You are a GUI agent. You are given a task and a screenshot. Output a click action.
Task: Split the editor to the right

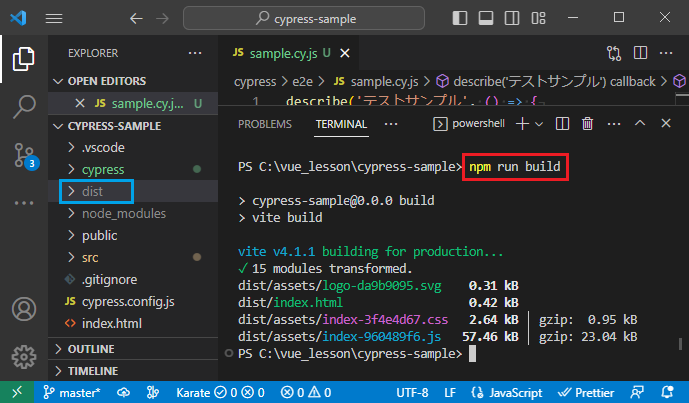[x=640, y=53]
